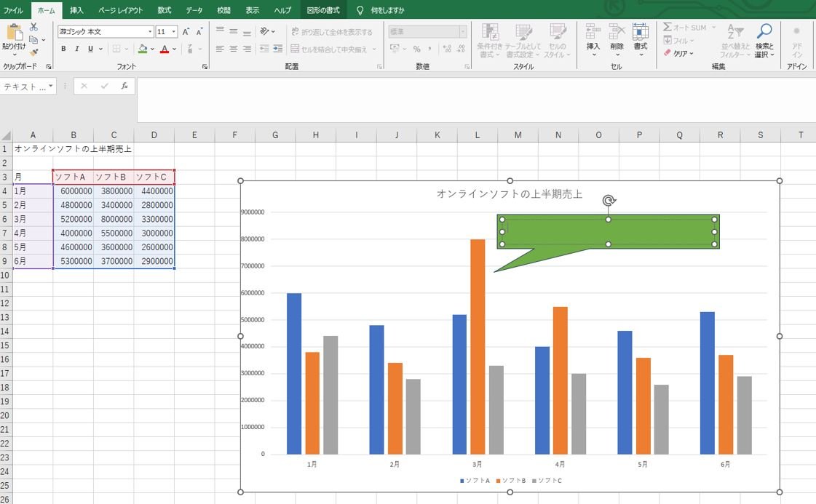Click the Copy icon
The image size is (816, 504).
point(33,39)
